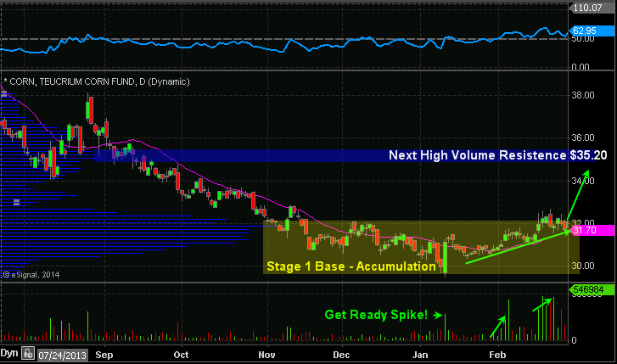Click the Feb label on the time axis
Screen dimensions: 617x364
click(497, 355)
